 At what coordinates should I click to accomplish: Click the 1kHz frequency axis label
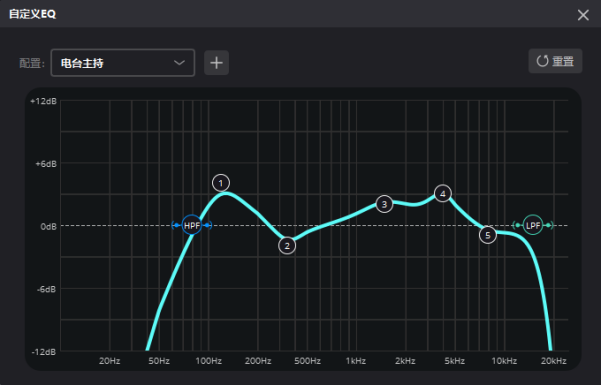click(x=356, y=361)
